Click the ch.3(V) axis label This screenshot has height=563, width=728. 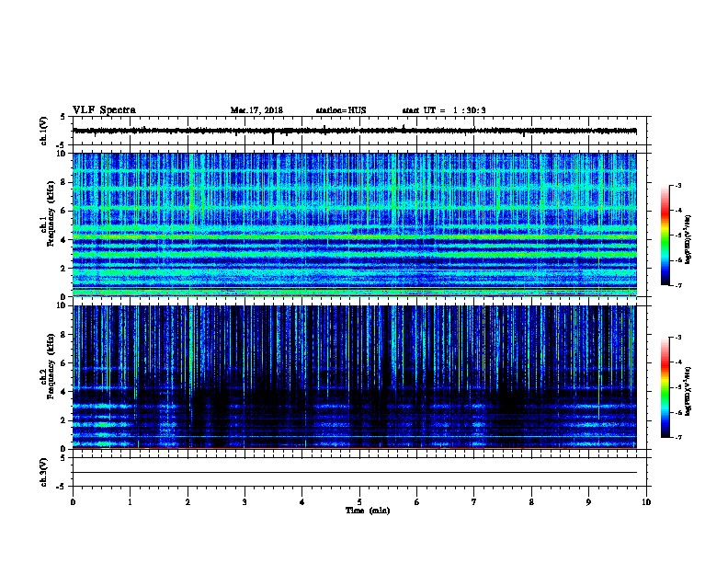click(44, 472)
